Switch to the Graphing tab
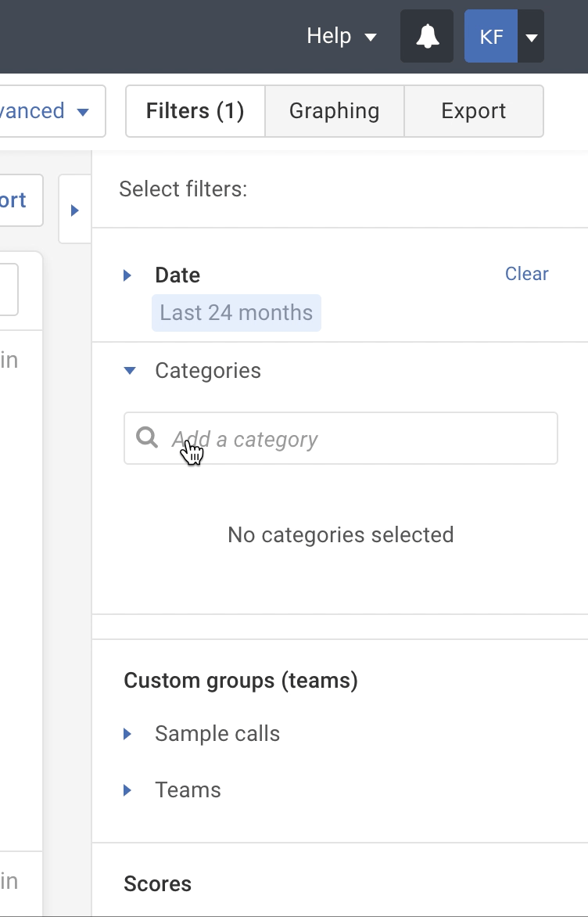The width and height of the screenshot is (588, 917). 335,111
